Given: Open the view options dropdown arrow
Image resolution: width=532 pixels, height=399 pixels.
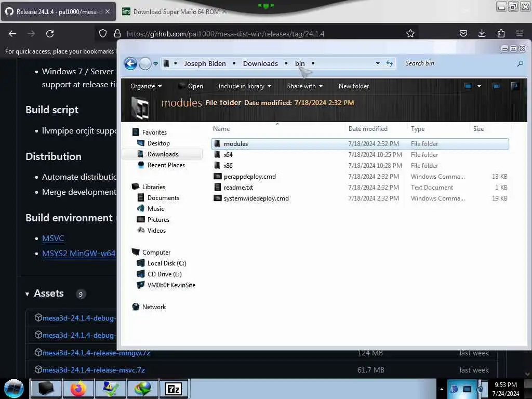Looking at the screenshot, I should (x=479, y=86).
